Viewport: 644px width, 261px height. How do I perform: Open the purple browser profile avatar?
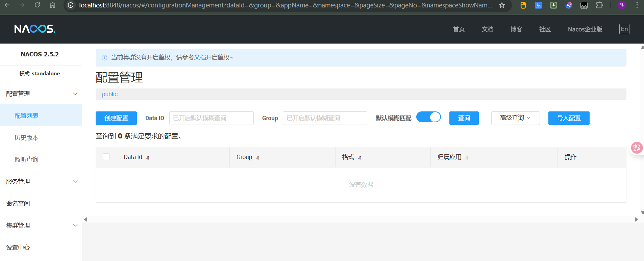(x=622, y=5)
